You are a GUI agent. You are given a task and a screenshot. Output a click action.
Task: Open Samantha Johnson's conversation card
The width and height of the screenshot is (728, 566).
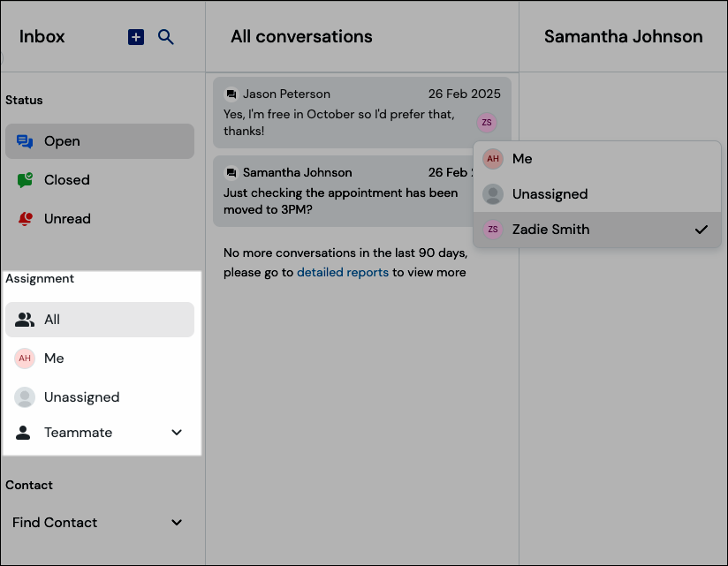(344, 191)
